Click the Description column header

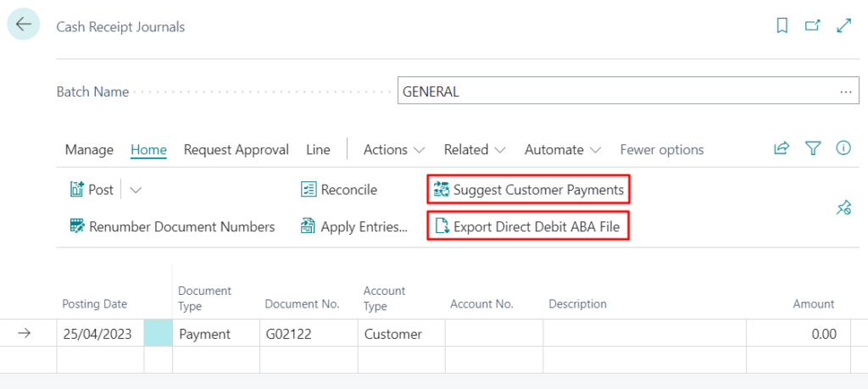pos(577,303)
